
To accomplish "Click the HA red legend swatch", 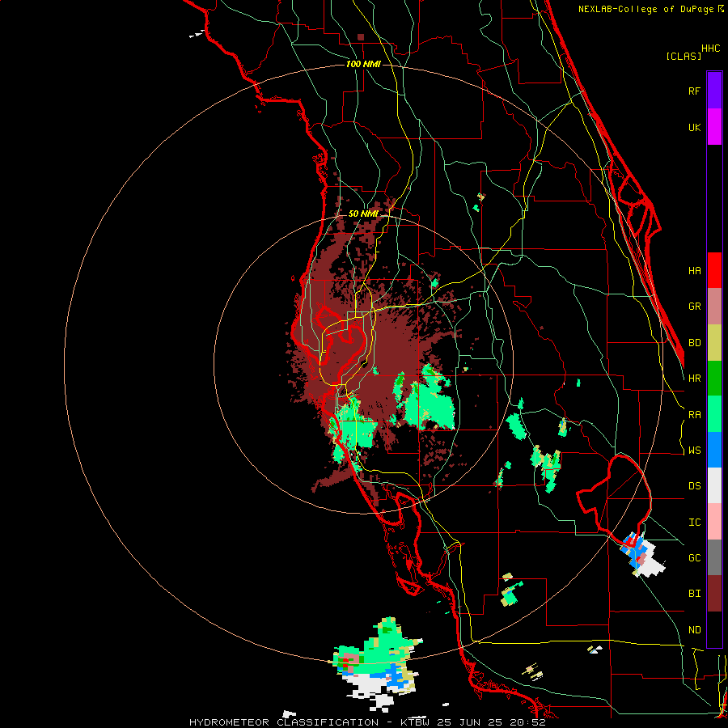I will point(714,270).
